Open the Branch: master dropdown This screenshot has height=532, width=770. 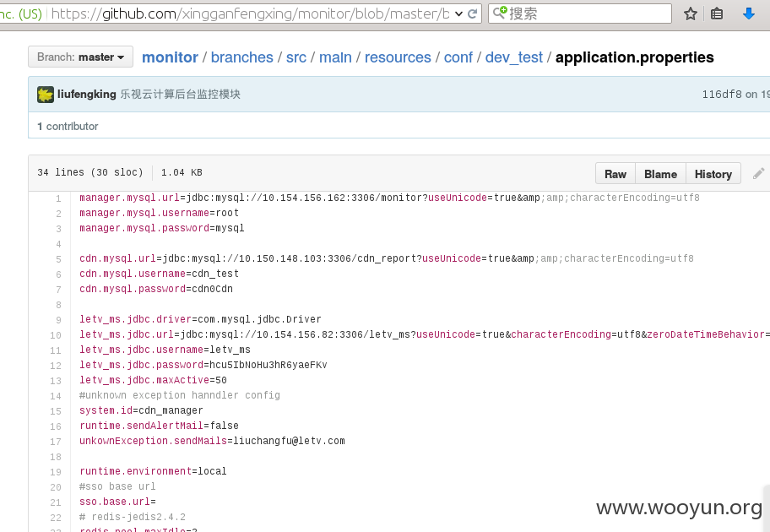80,57
